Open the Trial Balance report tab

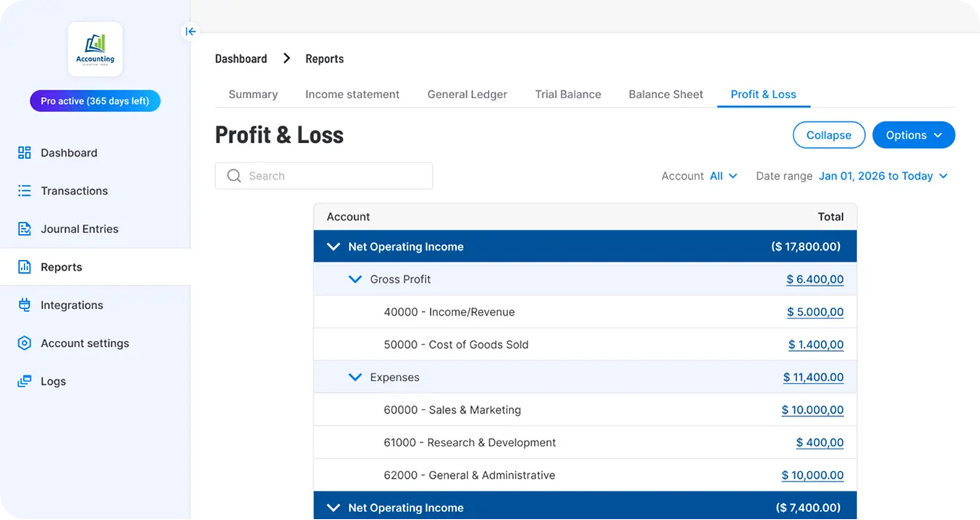568,94
